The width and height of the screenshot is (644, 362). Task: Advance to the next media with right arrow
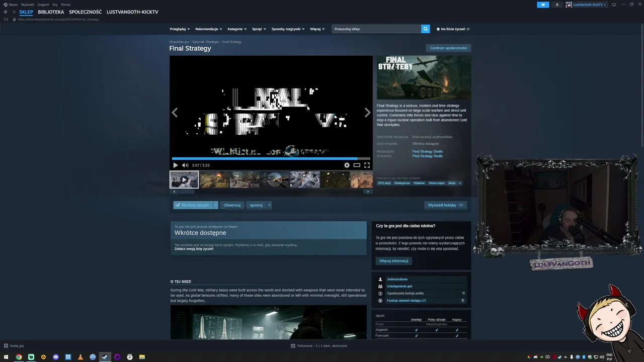coord(367,113)
